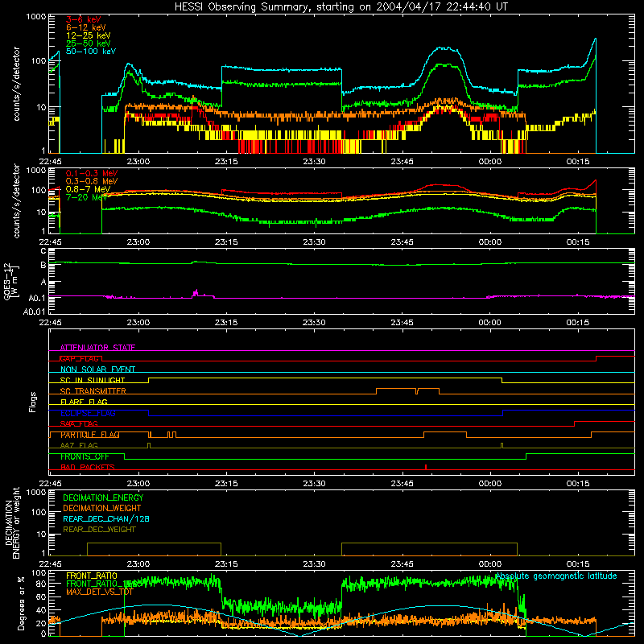Click the Degrees or % axis label

tap(21, 603)
